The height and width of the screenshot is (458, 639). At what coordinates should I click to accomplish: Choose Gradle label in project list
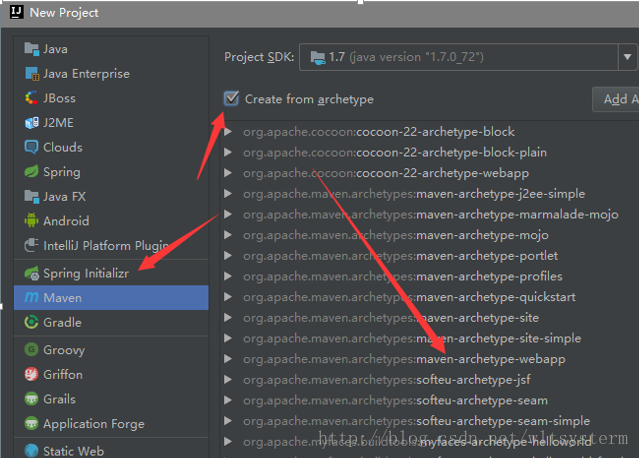[x=62, y=322]
